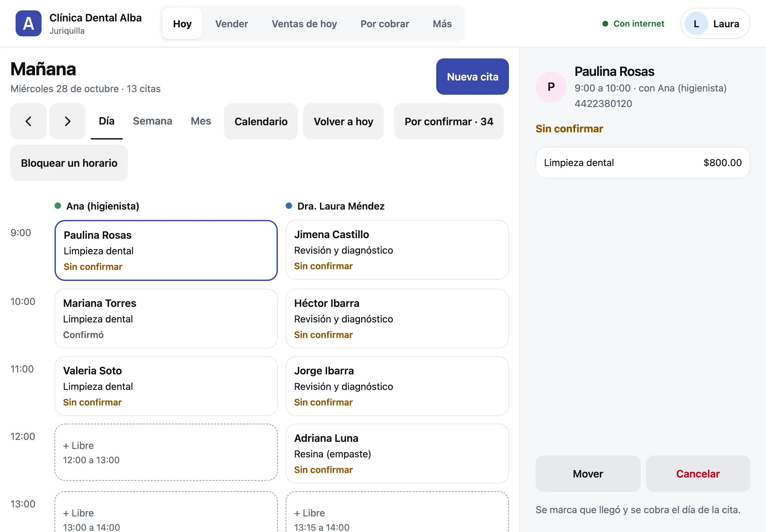Click the Nueva cita button

pyautogui.click(x=472, y=77)
